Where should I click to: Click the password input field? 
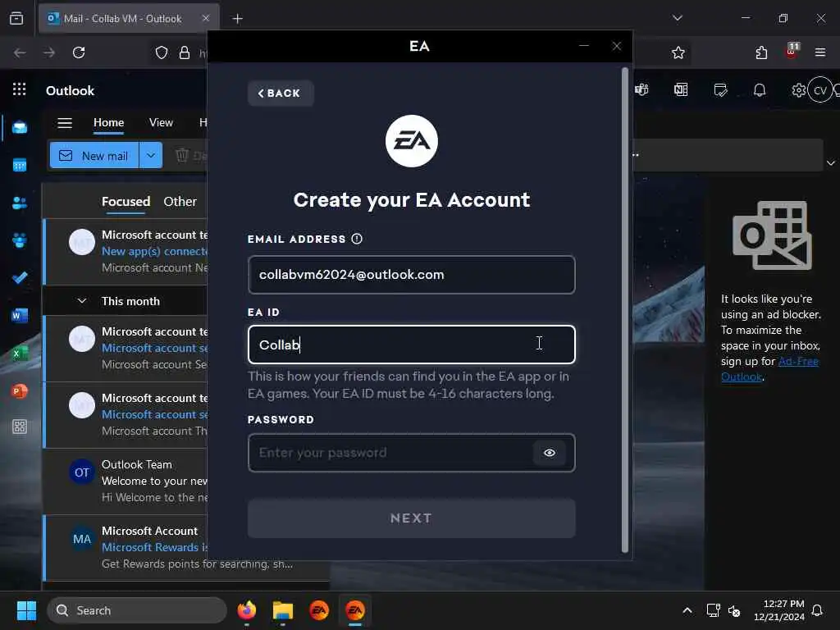pos(412,453)
